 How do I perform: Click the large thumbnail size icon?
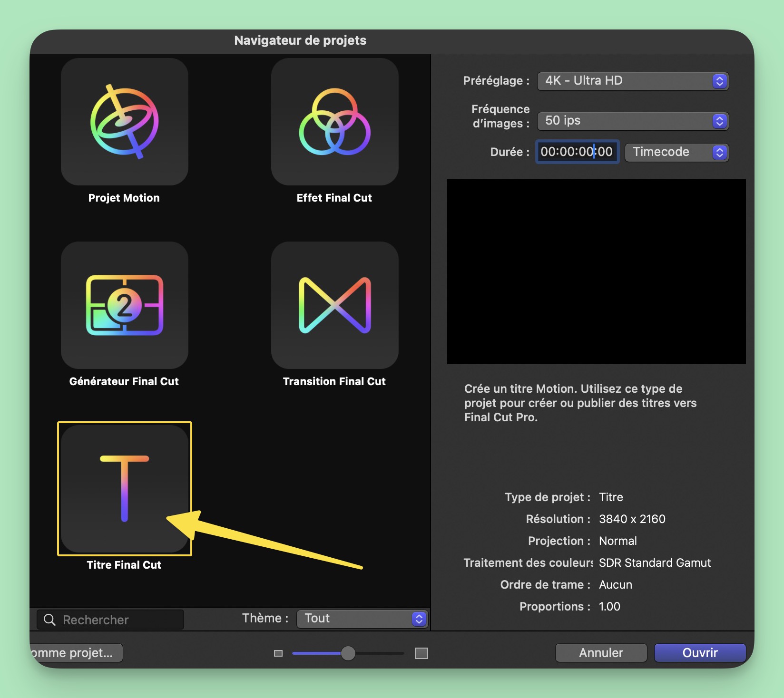click(x=421, y=653)
